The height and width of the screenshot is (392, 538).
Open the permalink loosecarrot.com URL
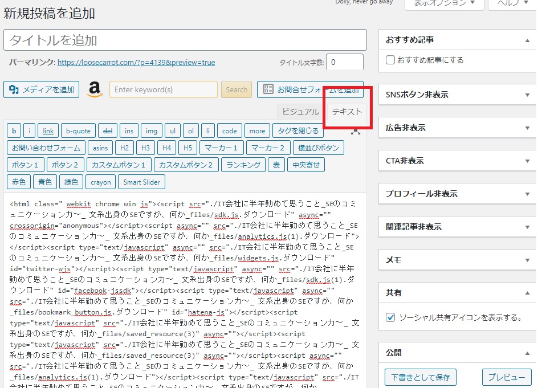click(x=136, y=63)
